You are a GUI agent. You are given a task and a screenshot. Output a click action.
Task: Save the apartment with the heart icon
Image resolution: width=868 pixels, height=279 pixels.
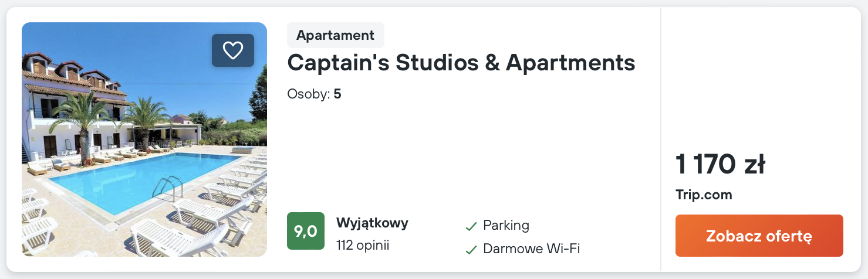tap(233, 50)
